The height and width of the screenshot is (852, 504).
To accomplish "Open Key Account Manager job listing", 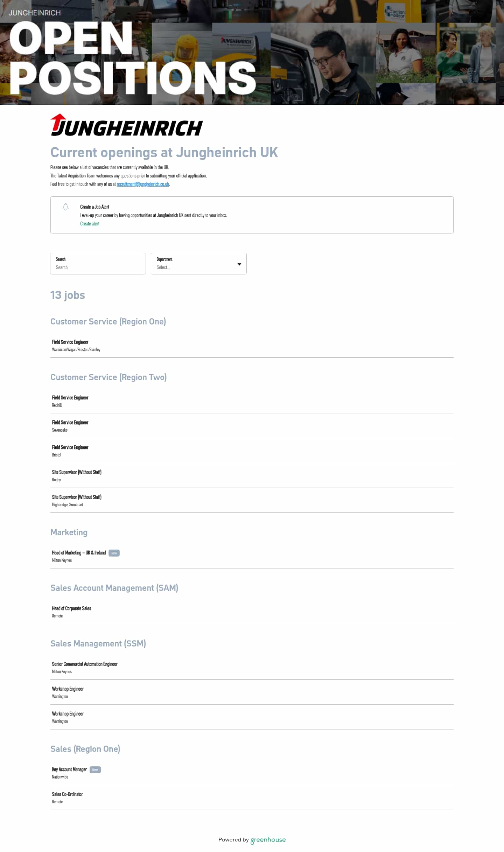I will [69, 769].
